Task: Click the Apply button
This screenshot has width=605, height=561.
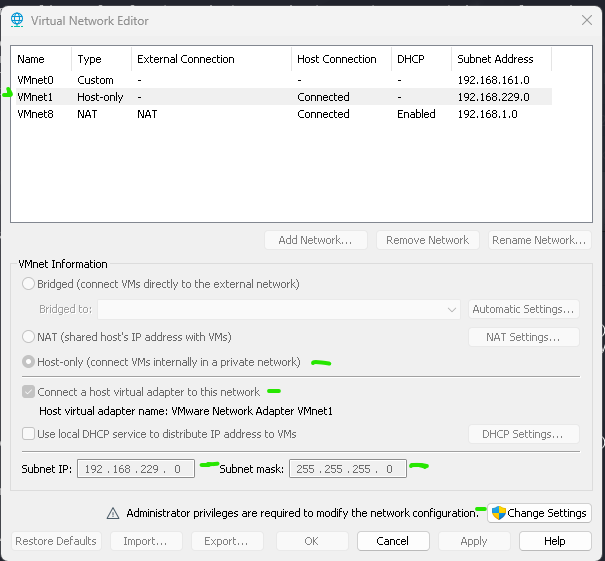Action: point(474,541)
